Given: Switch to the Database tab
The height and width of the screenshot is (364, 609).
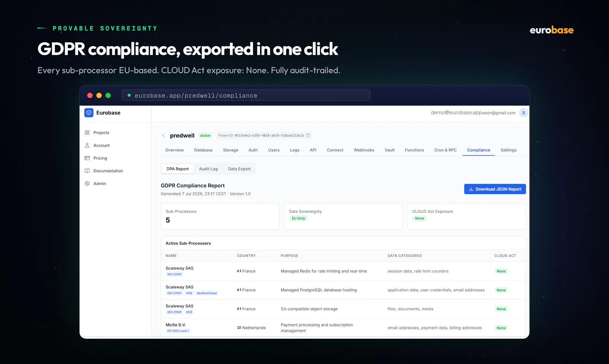Looking at the screenshot, I should (203, 150).
